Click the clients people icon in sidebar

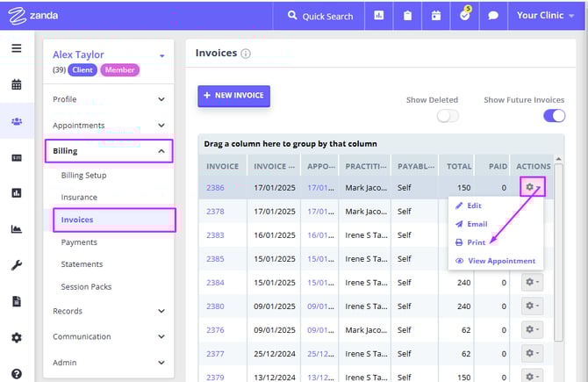click(16, 121)
